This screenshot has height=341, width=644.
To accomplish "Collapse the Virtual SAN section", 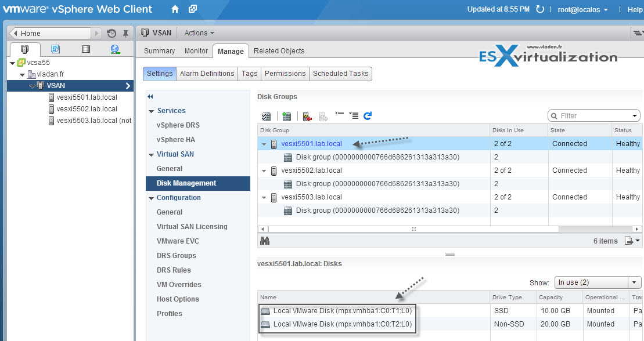I will [151, 155].
